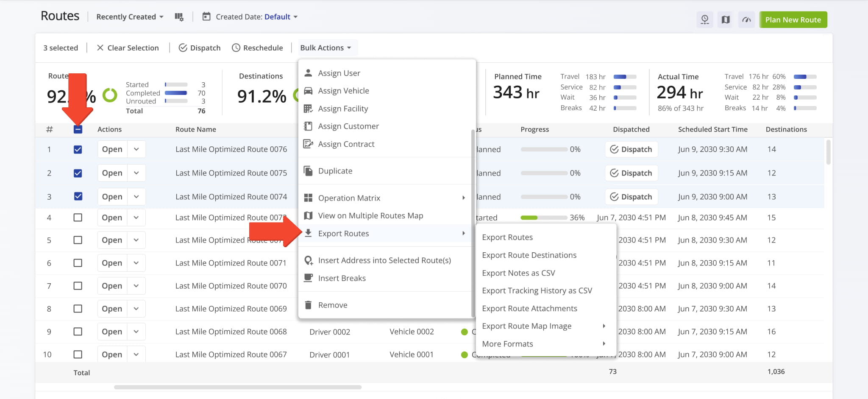Check the checkbox for route row 4
The height and width of the screenshot is (399, 868).
tap(78, 218)
